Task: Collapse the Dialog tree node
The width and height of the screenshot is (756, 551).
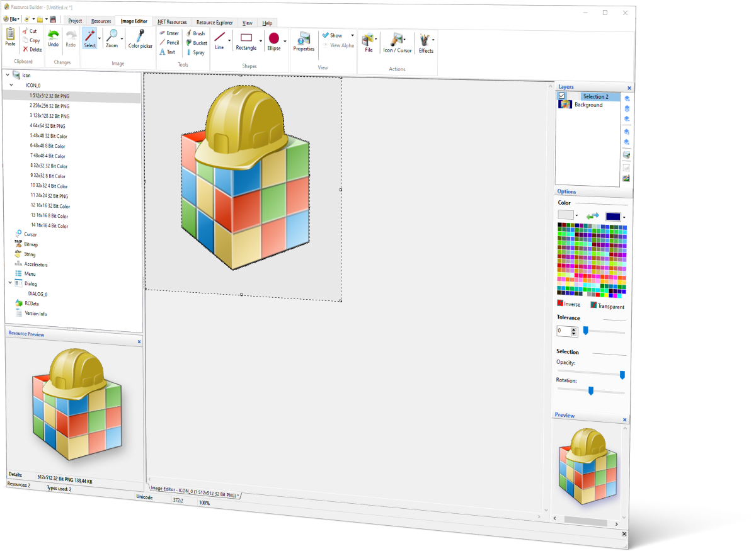Action: pos(11,284)
